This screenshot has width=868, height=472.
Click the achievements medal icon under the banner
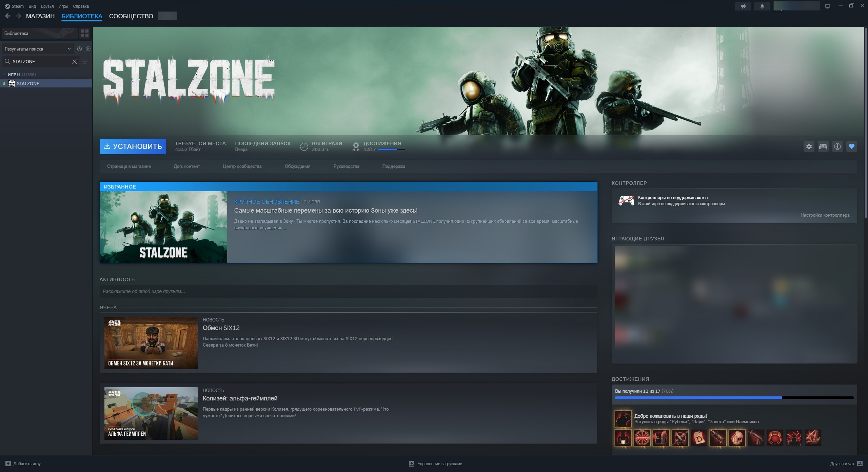(356, 146)
